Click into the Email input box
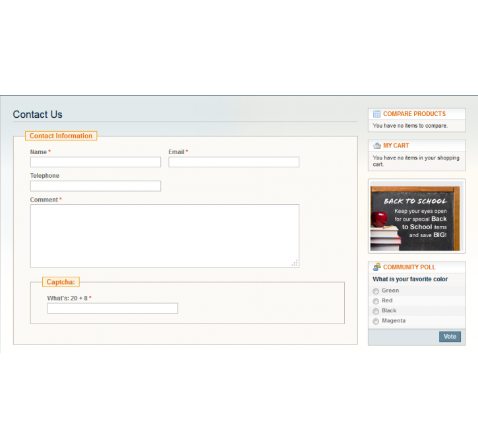The width and height of the screenshot is (478, 448). click(x=233, y=162)
